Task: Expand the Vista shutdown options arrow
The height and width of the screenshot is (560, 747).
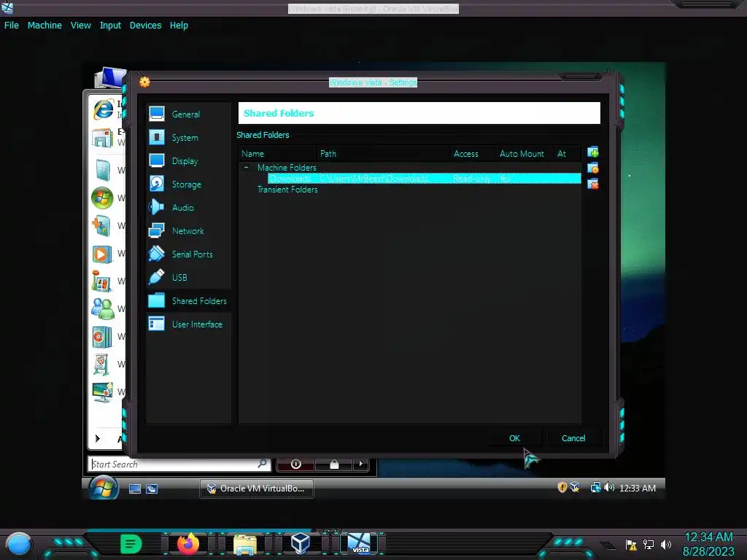Action: click(x=361, y=464)
